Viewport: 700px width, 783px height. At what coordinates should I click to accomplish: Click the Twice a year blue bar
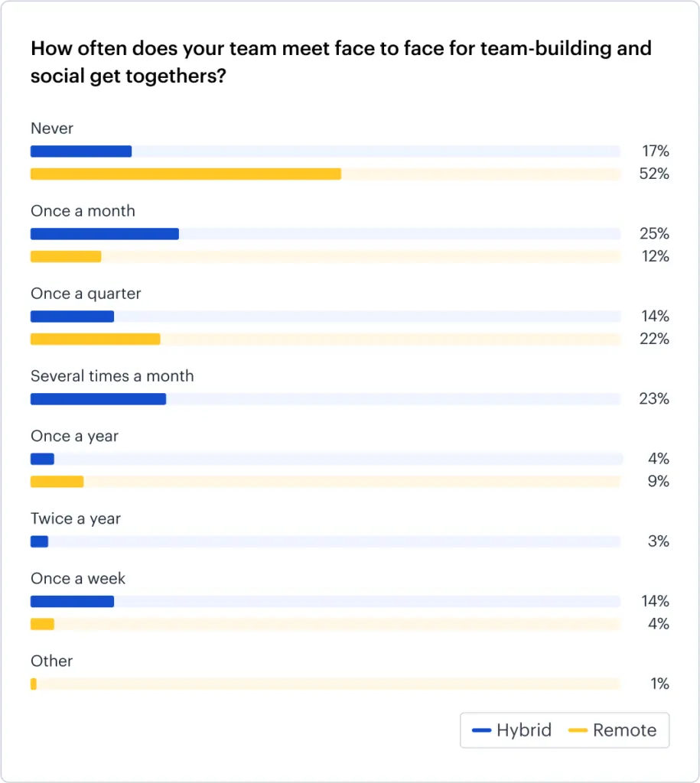pos(39,541)
